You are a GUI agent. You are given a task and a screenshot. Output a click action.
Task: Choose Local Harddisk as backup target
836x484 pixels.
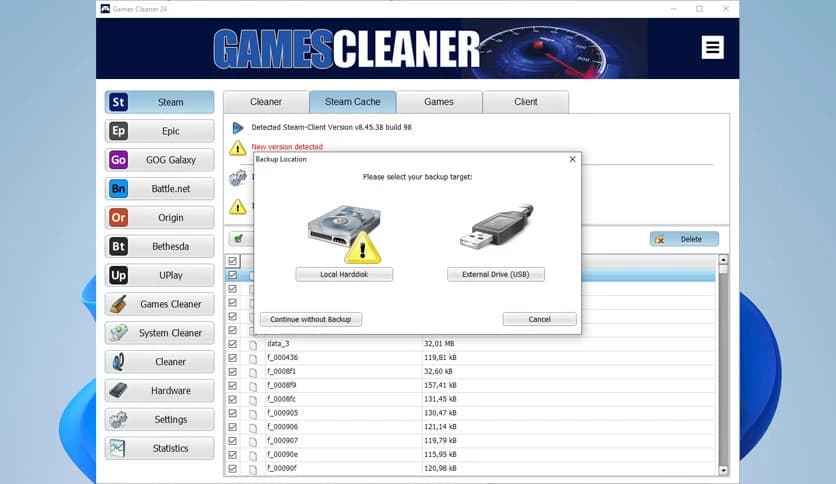(x=344, y=275)
